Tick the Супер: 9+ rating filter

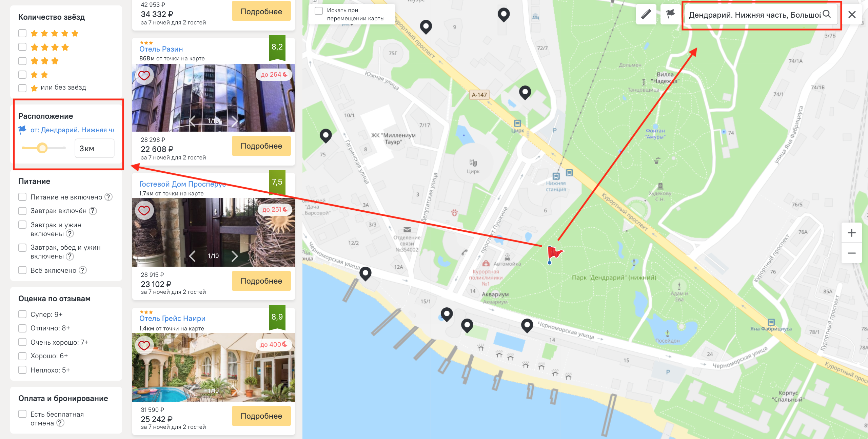tap(22, 314)
